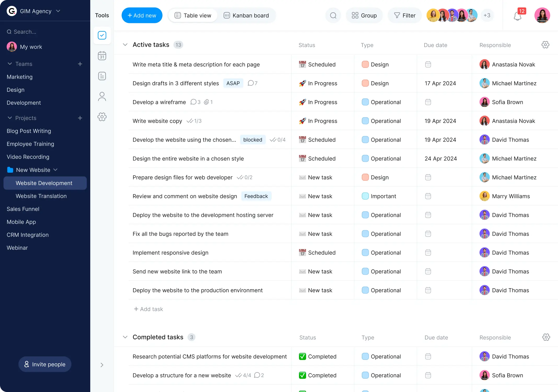
Task: Open subtasks 0/4 on Develop the website task
Action: coord(278,140)
